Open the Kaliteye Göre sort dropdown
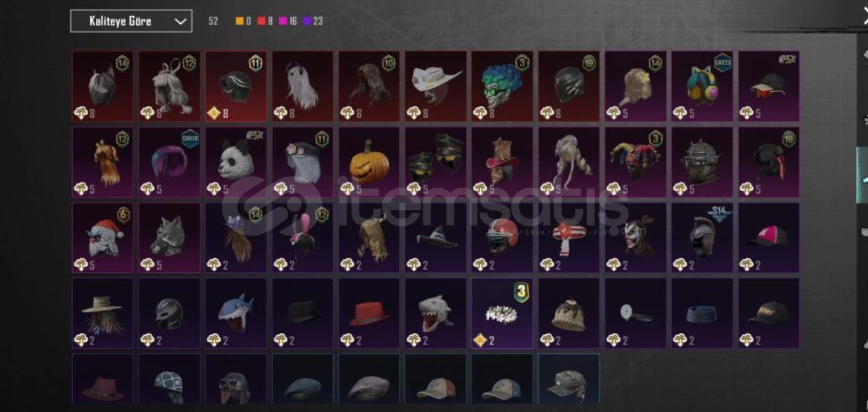Image resolution: width=868 pixels, height=412 pixels. 131,22
